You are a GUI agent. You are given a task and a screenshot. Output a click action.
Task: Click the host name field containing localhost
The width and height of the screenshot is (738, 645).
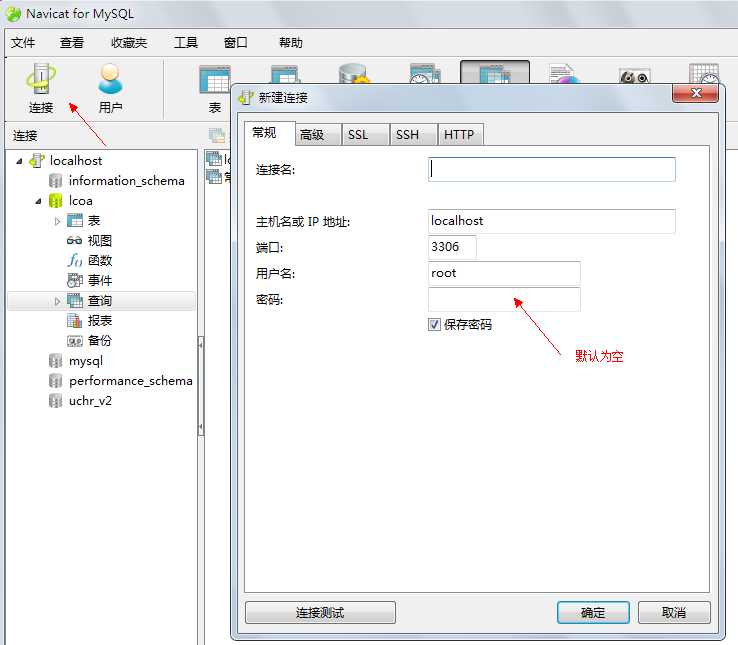point(552,221)
